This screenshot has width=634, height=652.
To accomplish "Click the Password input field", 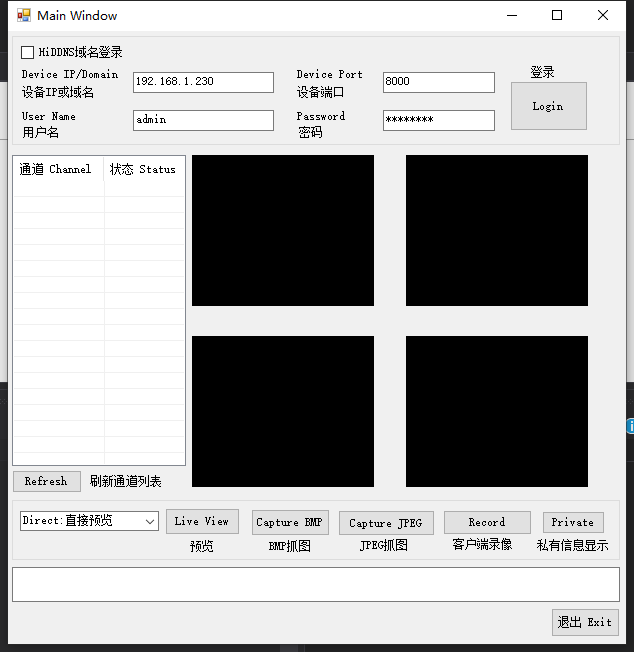I will (439, 120).
